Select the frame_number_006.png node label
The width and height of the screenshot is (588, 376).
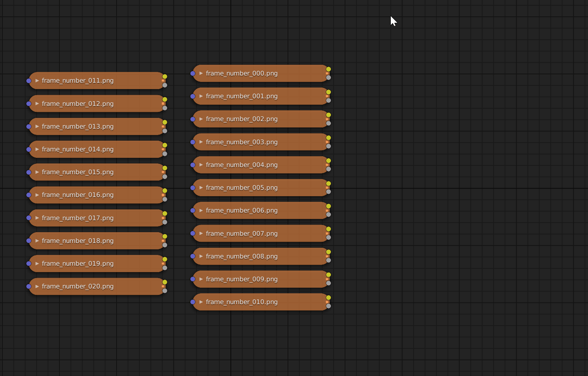pos(242,211)
